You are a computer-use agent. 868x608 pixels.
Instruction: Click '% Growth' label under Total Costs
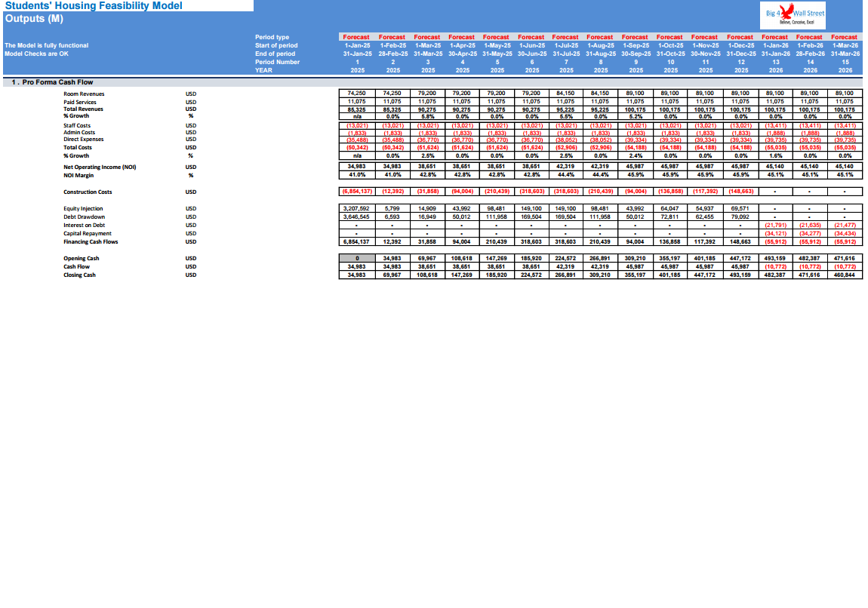[x=75, y=156]
